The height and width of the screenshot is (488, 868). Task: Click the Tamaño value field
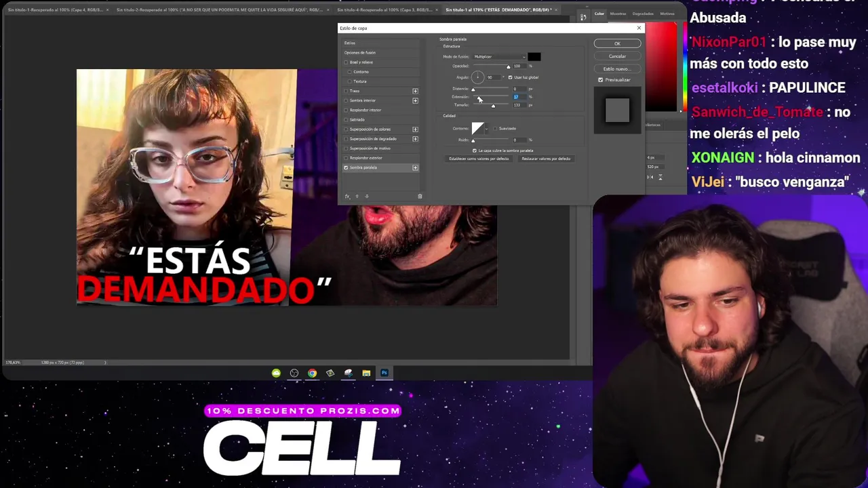[x=519, y=105]
